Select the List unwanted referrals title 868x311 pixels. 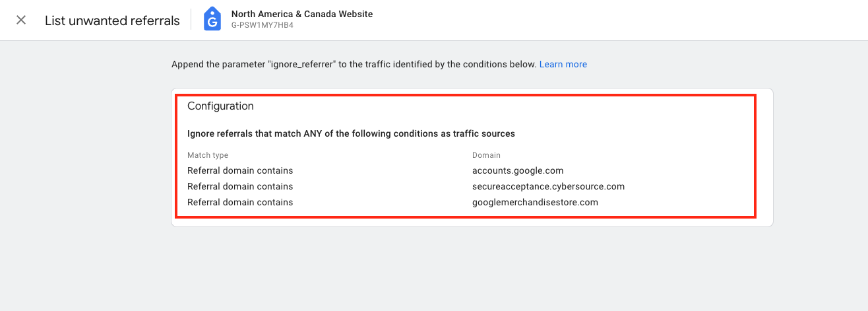[x=112, y=20]
